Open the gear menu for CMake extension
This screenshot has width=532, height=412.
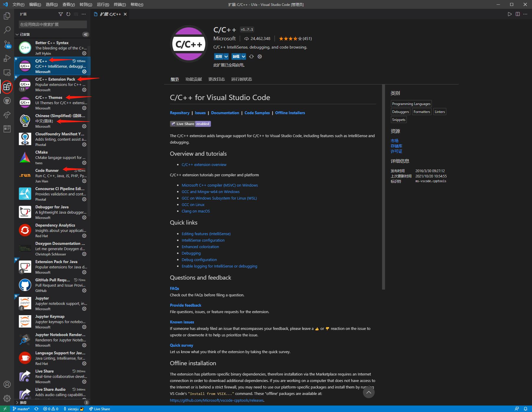point(84,163)
